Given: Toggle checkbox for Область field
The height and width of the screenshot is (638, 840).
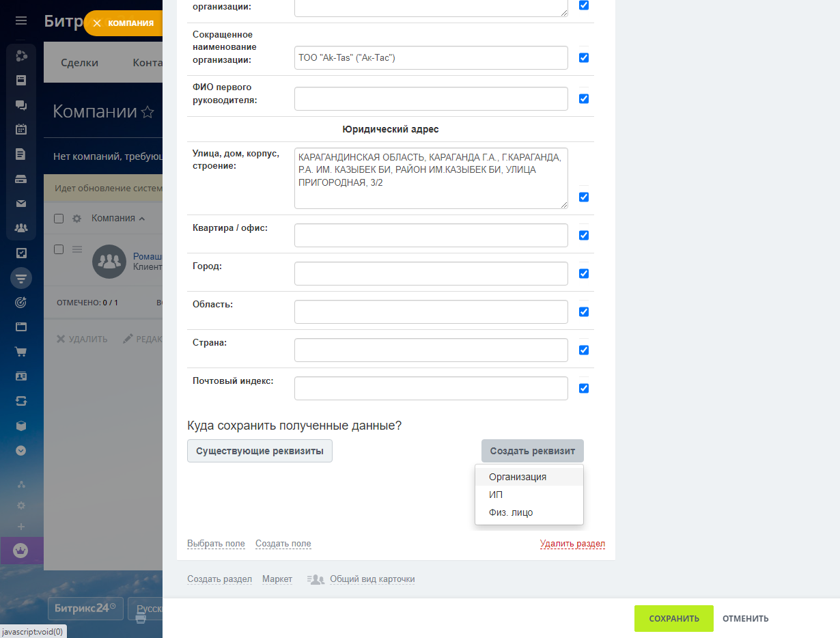Looking at the screenshot, I should coord(584,312).
